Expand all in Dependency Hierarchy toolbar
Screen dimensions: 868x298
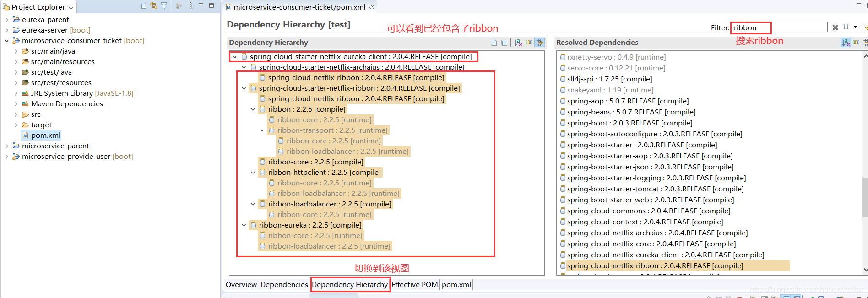pos(505,43)
